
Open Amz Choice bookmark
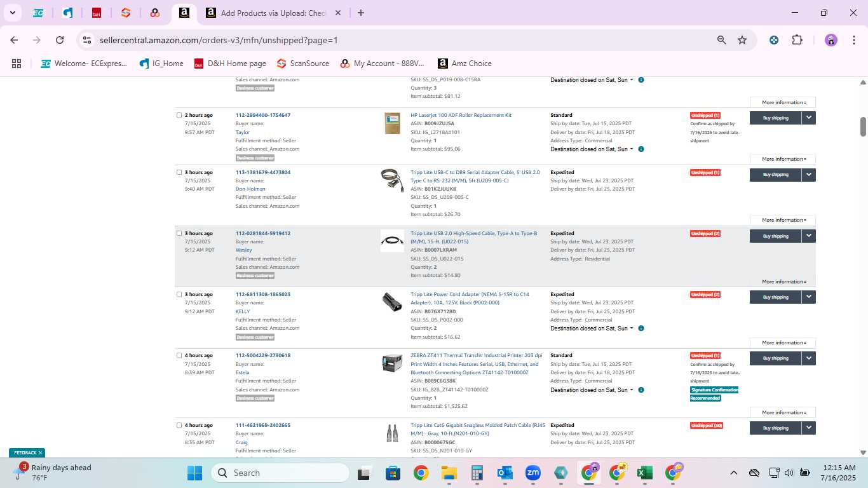click(465, 64)
